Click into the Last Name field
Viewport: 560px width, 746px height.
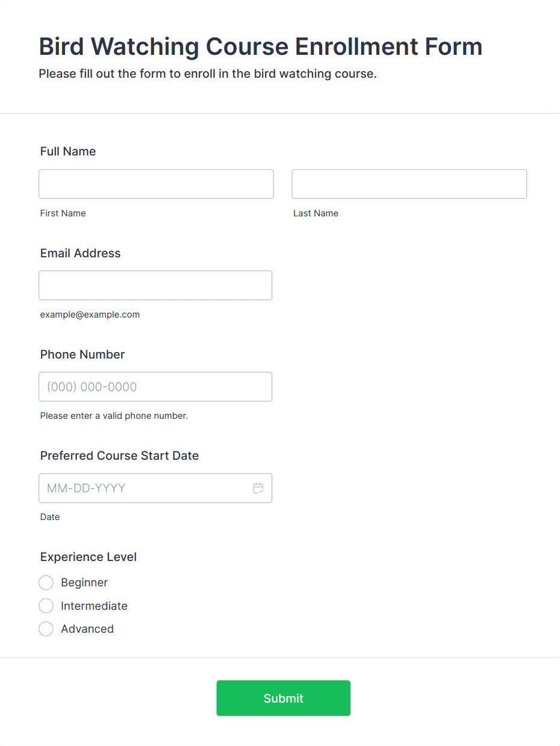[x=409, y=184]
